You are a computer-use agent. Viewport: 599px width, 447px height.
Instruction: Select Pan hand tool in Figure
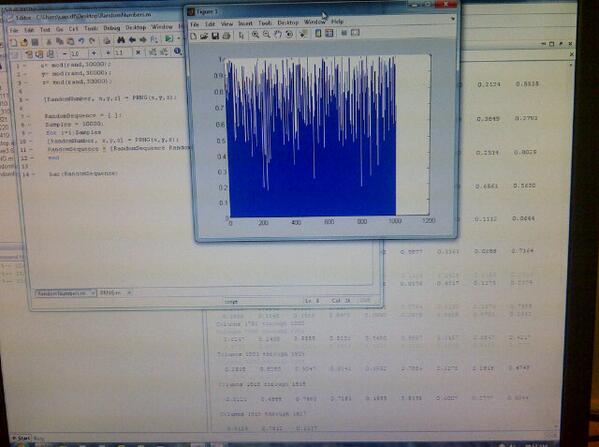(x=278, y=34)
